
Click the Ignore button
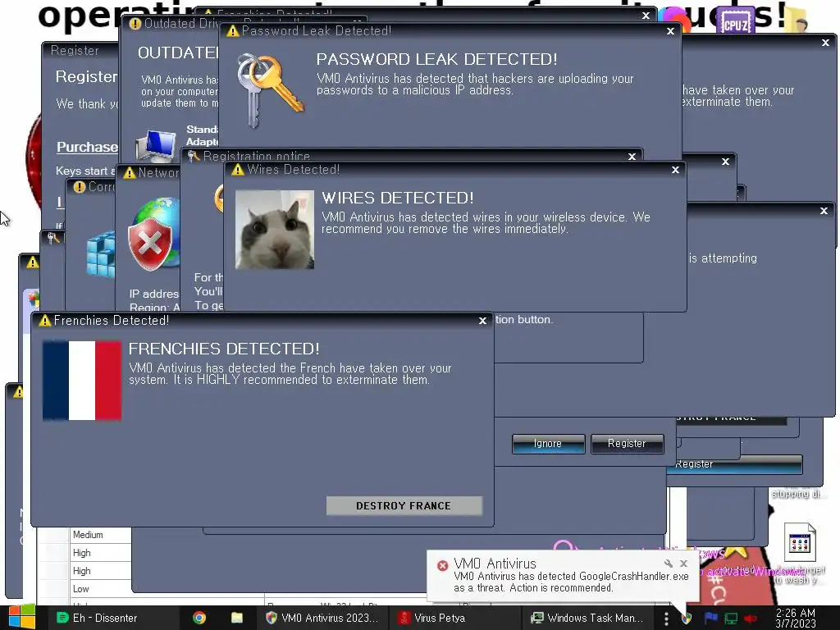click(x=548, y=444)
